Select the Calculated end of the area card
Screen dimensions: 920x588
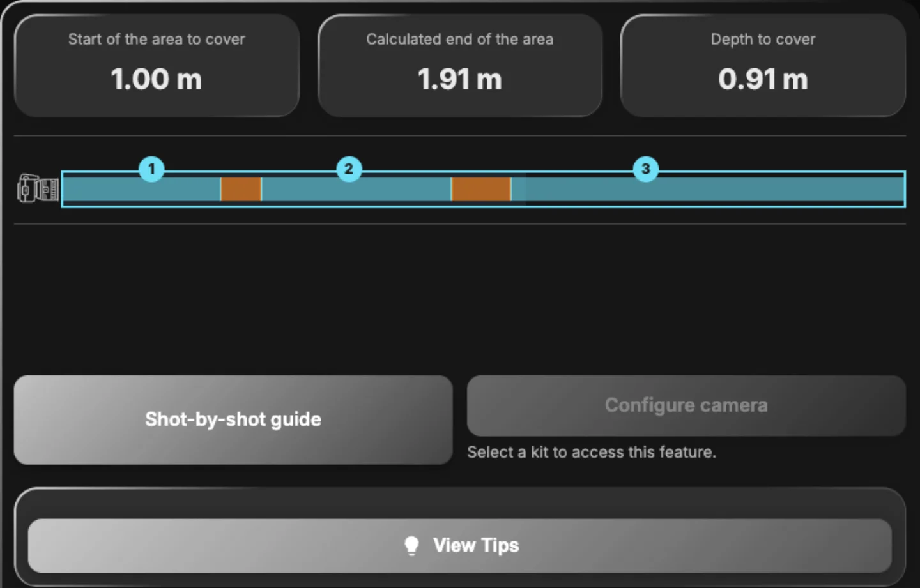point(460,66)
